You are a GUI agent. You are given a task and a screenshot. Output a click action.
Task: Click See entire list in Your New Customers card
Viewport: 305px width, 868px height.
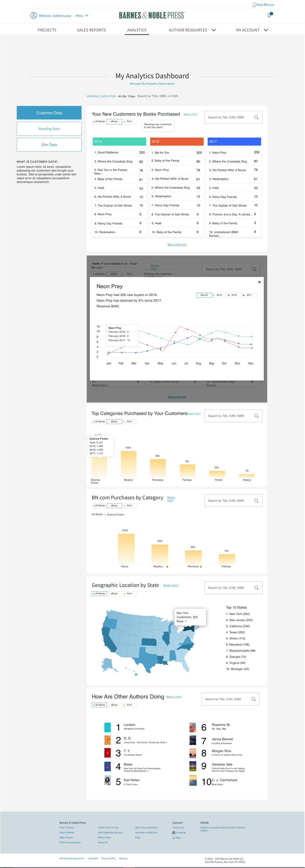(x=177, y=245)
